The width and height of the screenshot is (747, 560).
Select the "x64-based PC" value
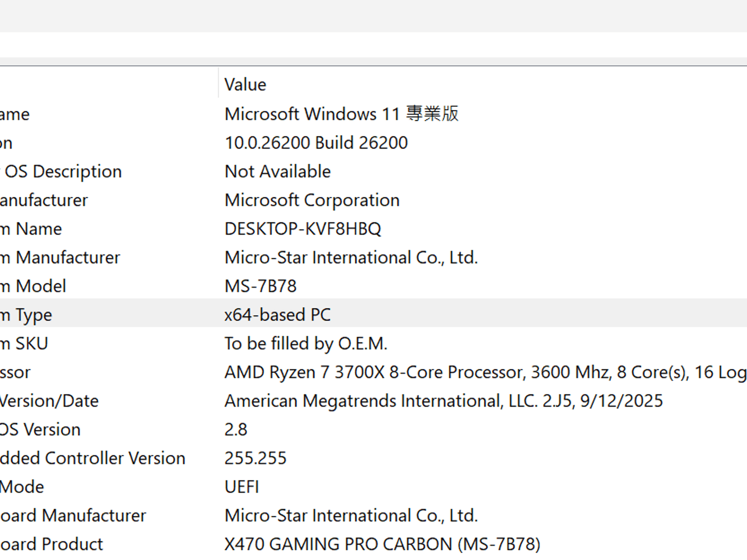click(278, 315)
